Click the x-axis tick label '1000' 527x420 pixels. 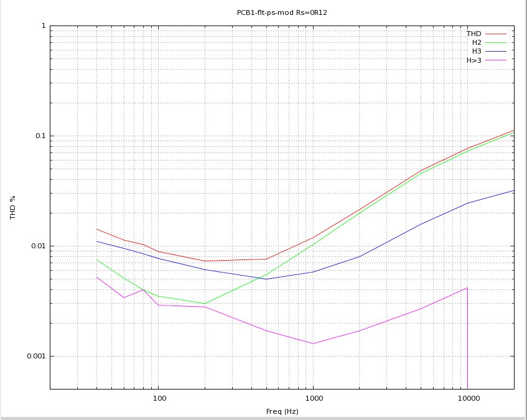314,398
